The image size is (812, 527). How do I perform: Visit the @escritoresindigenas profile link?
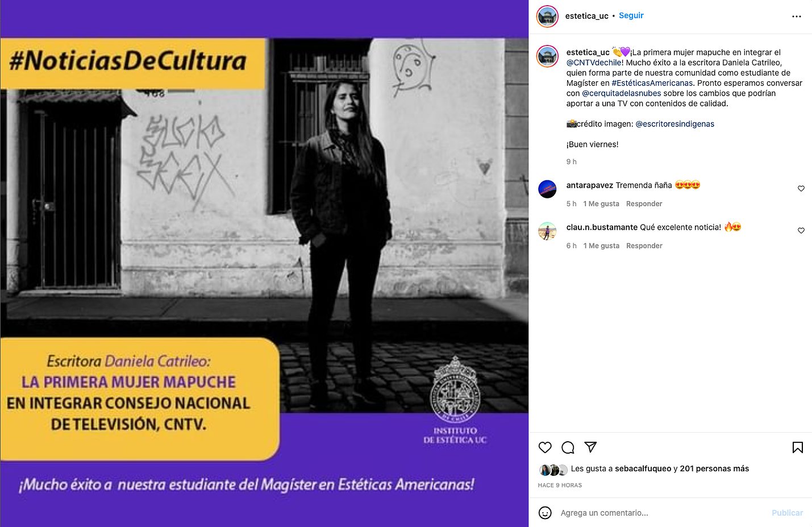coord(674,124)
